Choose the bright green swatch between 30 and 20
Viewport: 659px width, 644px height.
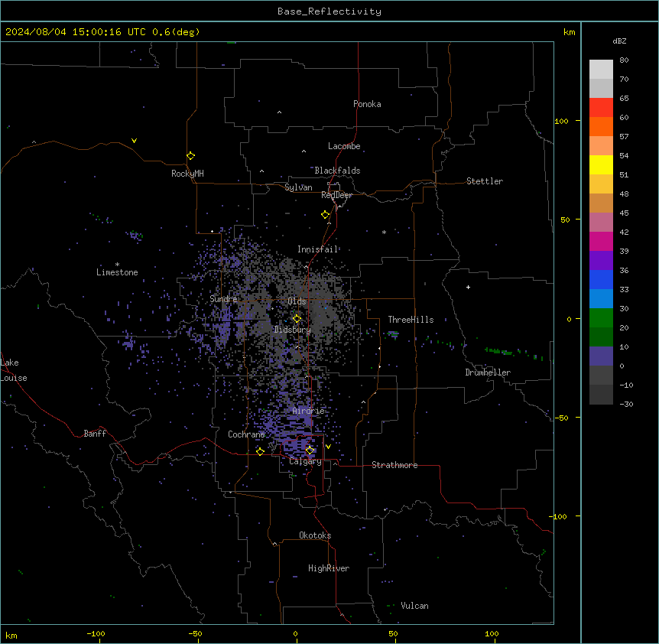tap(601, 318)
